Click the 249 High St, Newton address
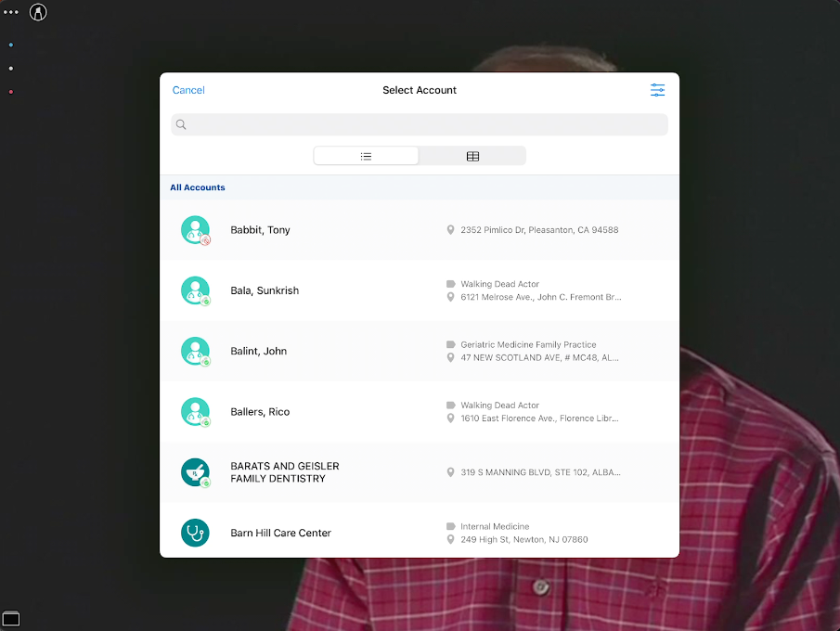The width and height of the screenshot is (840, 631). [x=523, y=539]
